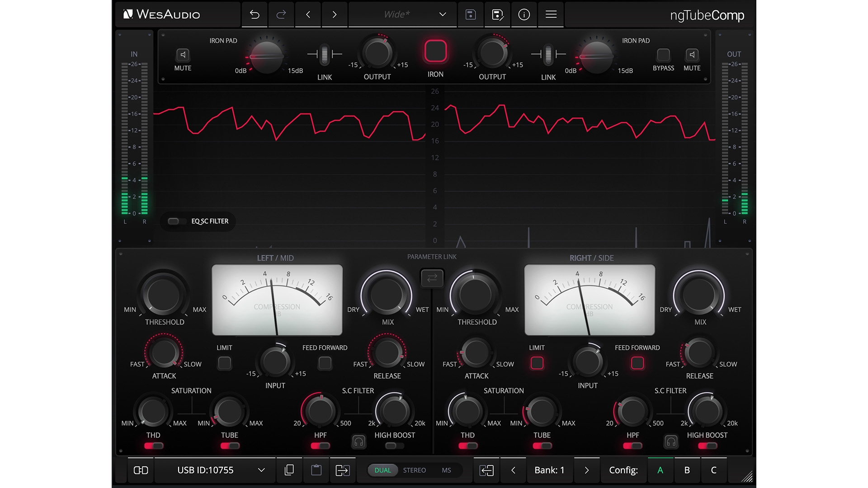Toggle the right channel FEED FORWARD button

click(637, 363)
